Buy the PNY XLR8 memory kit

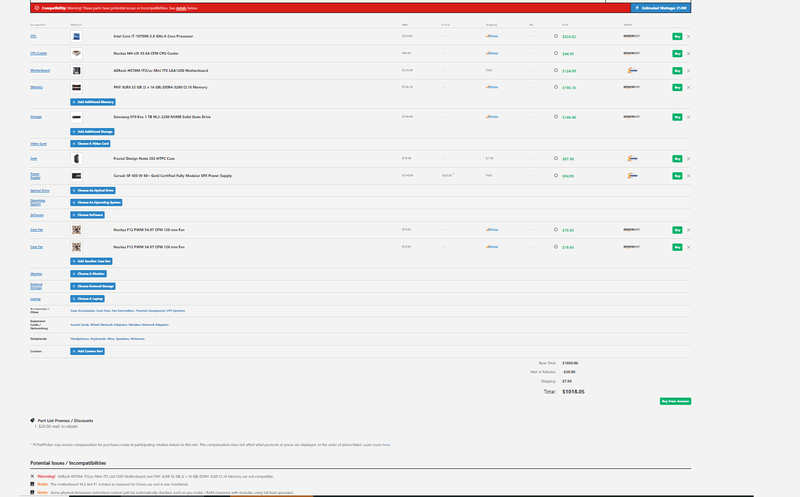coord(677,88)
